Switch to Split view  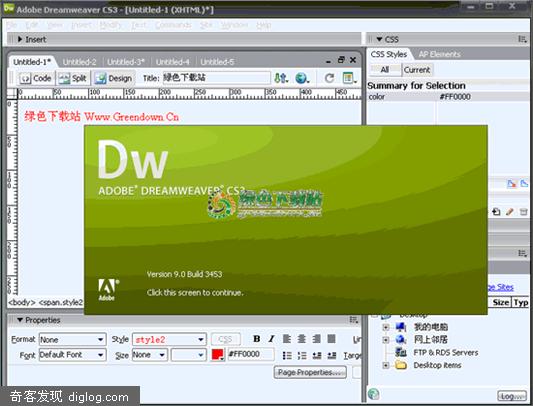pyautogui.click(x=72, y=79)
